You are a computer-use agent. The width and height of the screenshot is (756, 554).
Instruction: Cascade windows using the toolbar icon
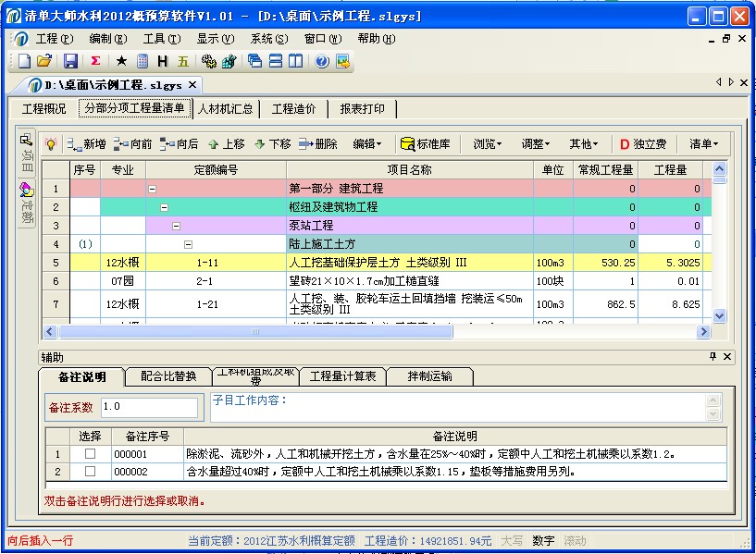point(254,61)
